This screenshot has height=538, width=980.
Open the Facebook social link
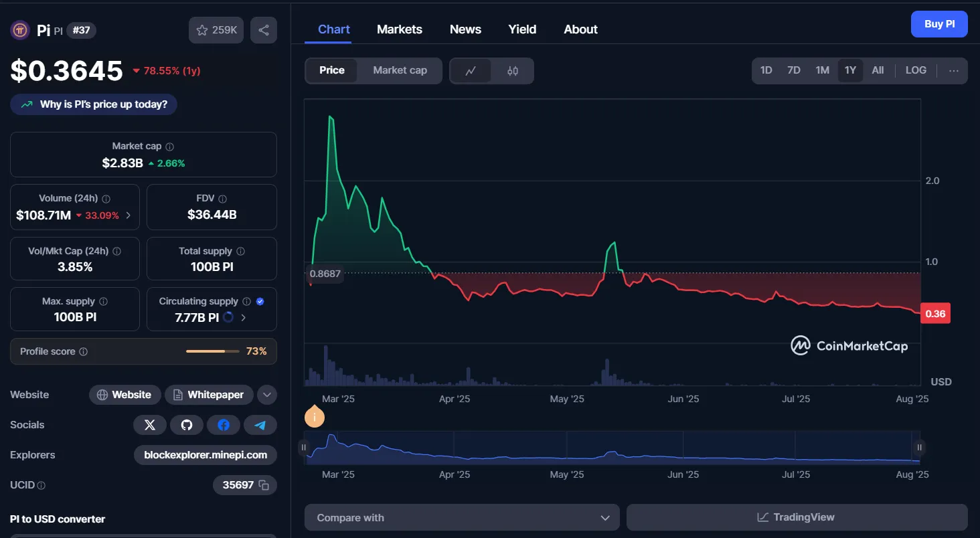pyautogui.click(x=224, y=425)
